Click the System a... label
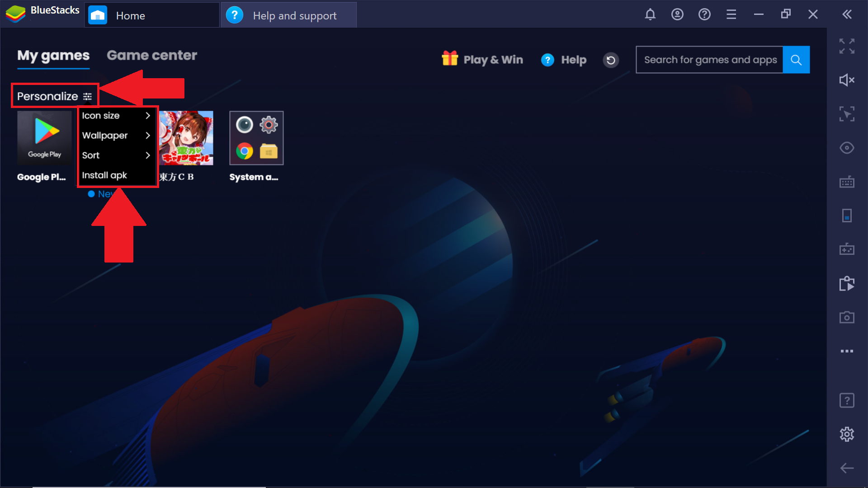 click(254, 177)
